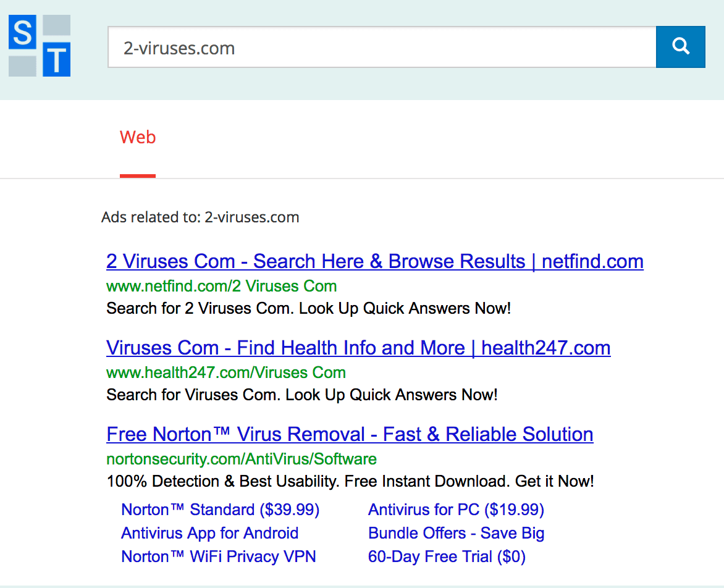Select the Norton Standard ($39.99) sitelink
The width and height of the screenshot is (724, 588).
(220, 510)
